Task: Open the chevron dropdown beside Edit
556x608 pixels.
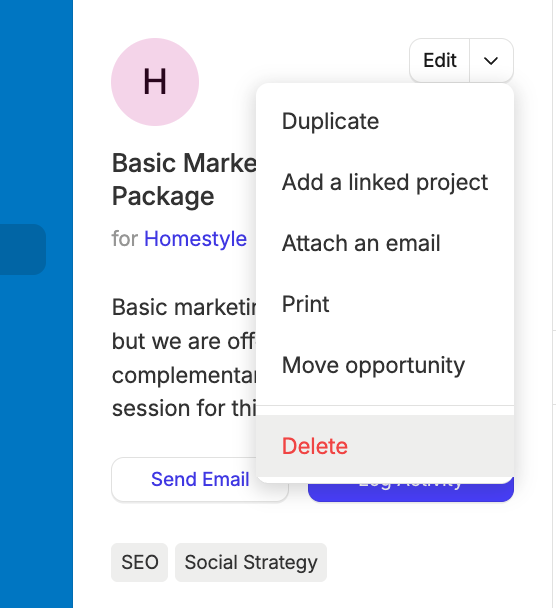Action: click(491, 60)
